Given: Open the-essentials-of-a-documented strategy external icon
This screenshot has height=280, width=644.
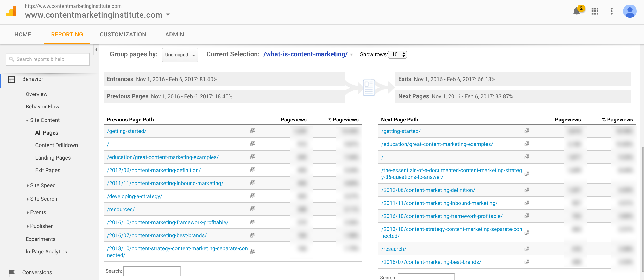Looking at the screenshot, I should tap(527, 174).
